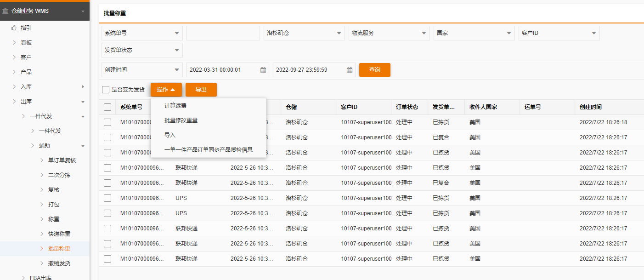
Task: Click the 批量称重 page tab title
Action: 115,13
